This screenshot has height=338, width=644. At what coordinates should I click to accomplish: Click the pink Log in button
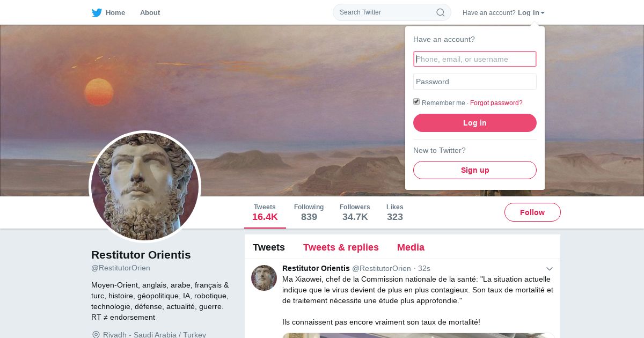point(475,123)
